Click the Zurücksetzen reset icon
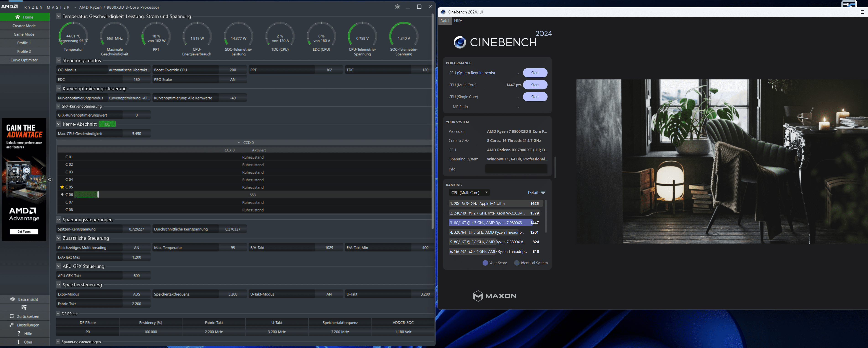 [x=12, y=316]
